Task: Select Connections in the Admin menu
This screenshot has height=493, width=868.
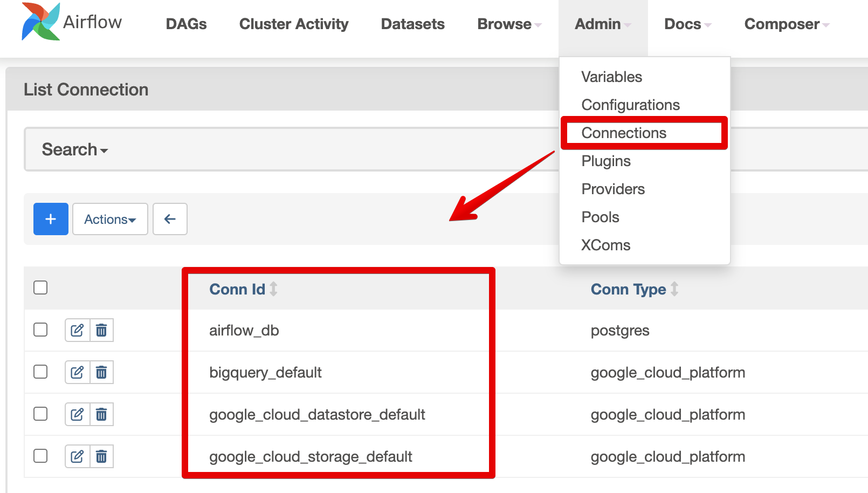Action: click(624, 133)
